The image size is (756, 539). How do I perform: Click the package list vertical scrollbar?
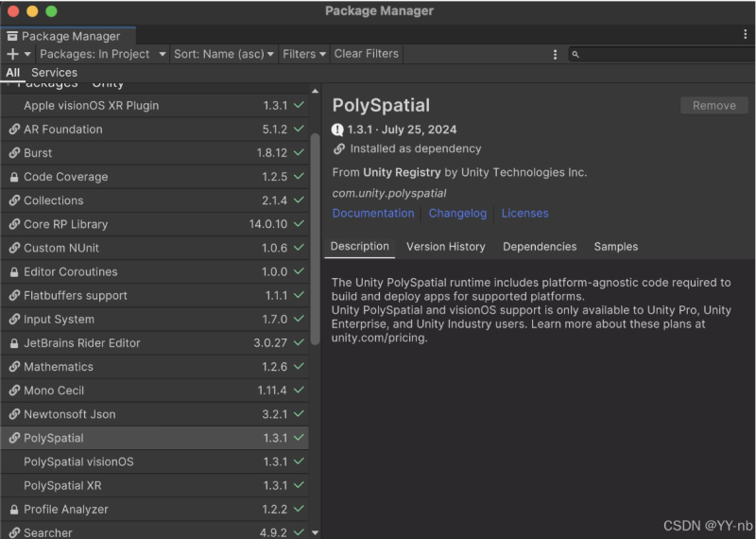(315, 236)
